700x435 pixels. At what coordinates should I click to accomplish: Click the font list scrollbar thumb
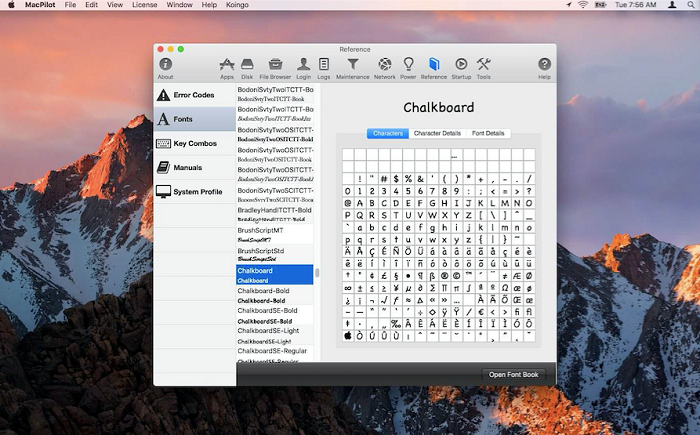[317, 272]
